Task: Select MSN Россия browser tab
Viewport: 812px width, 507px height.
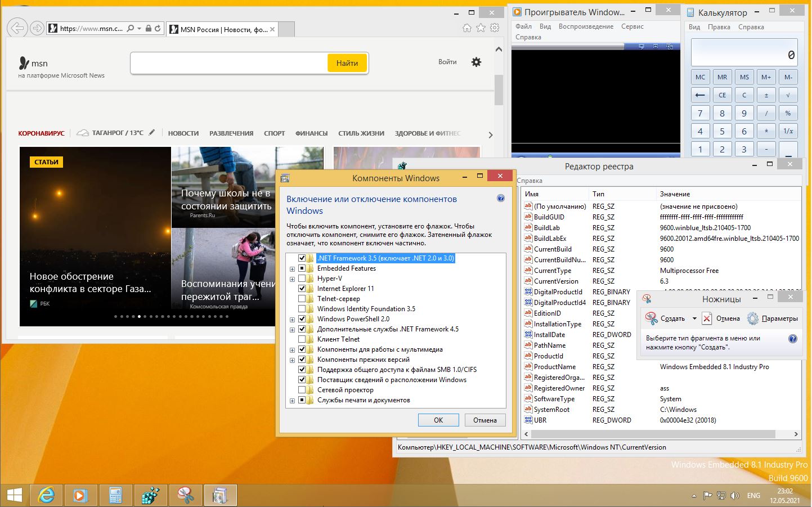Action: [222, 29]
